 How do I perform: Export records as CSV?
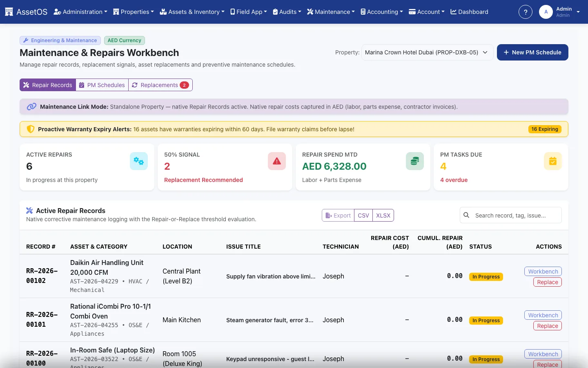pyautogui.click(x=363, y=215)
